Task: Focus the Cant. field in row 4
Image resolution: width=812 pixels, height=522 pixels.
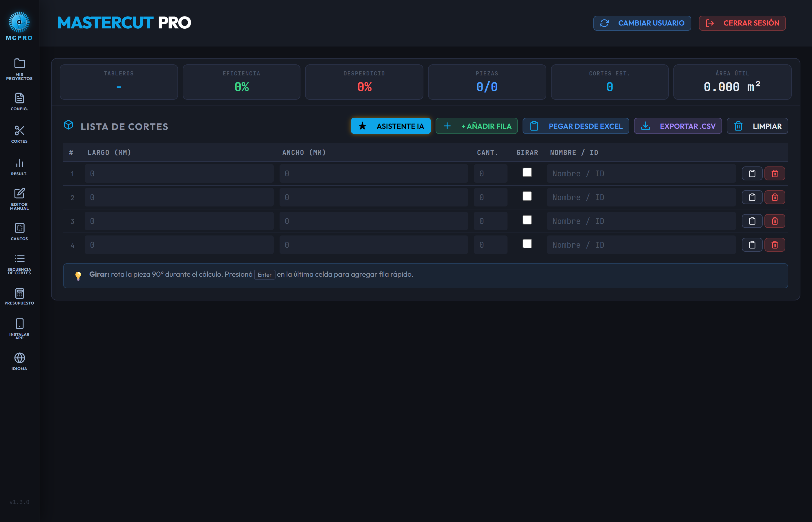Action: [490, 245]
